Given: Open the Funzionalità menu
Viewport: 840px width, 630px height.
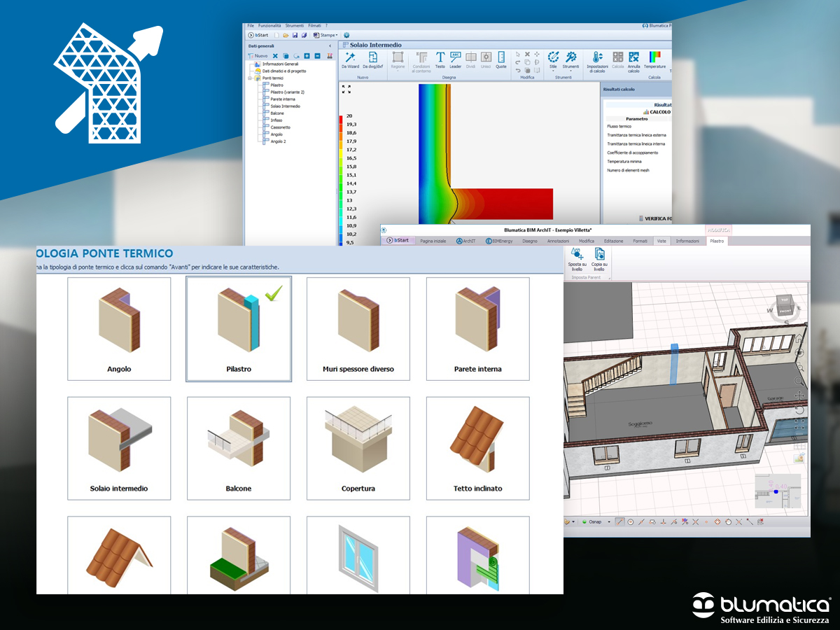Looking at the screenshot, I should (269, 25).
